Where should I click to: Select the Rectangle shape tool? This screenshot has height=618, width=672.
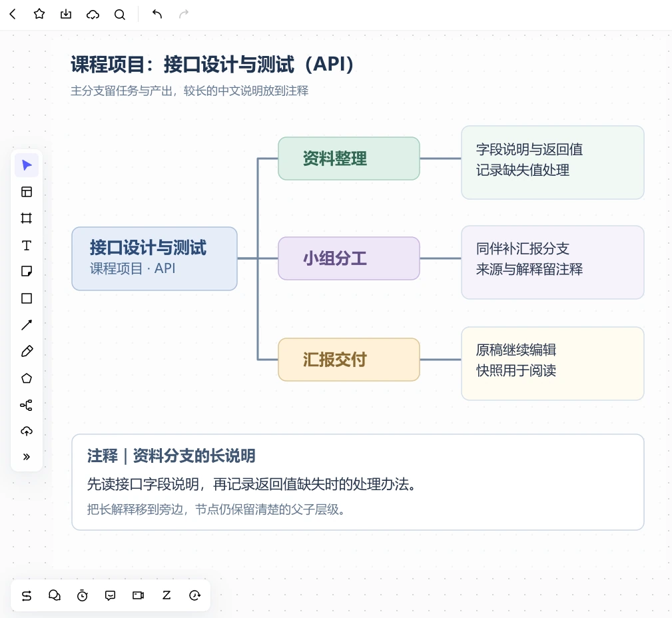point(27,298)
